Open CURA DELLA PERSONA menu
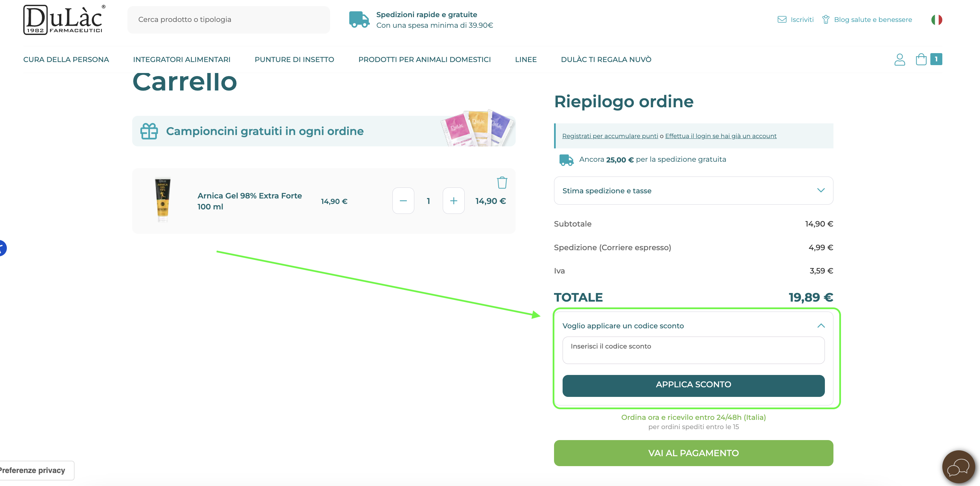 coord(66,59)
